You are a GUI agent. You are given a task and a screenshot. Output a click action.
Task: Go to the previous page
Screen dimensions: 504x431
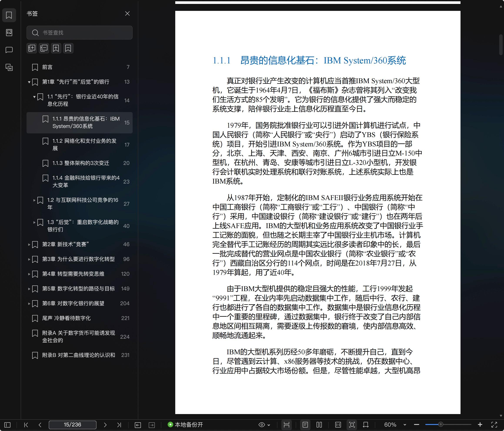(x=40, y=425)
